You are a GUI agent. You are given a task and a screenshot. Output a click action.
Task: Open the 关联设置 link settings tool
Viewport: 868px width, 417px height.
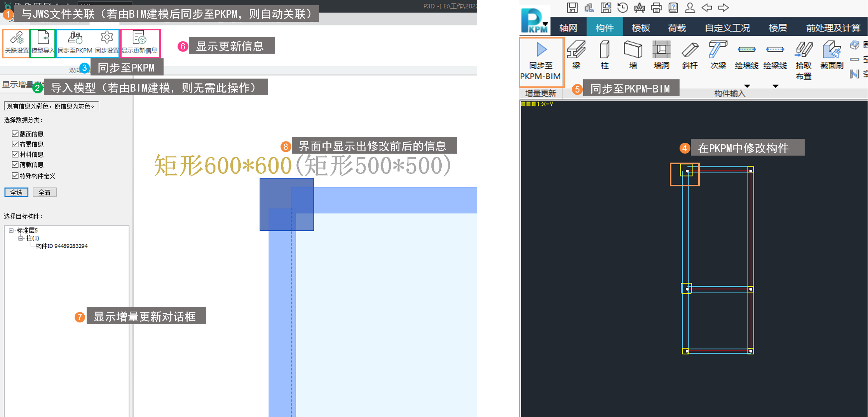[x=16, y=43]
